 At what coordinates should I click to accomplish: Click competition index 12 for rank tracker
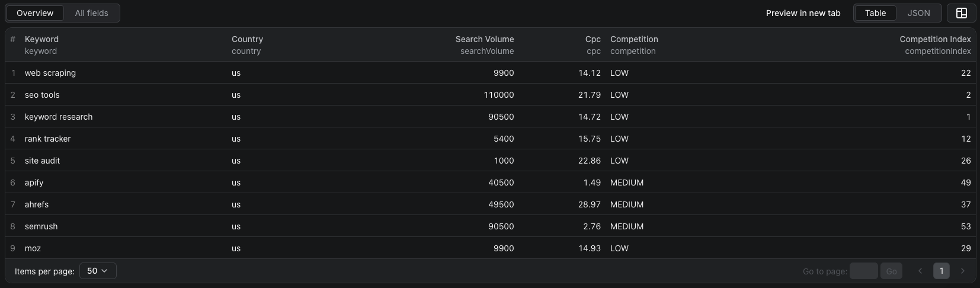[966, 139]
